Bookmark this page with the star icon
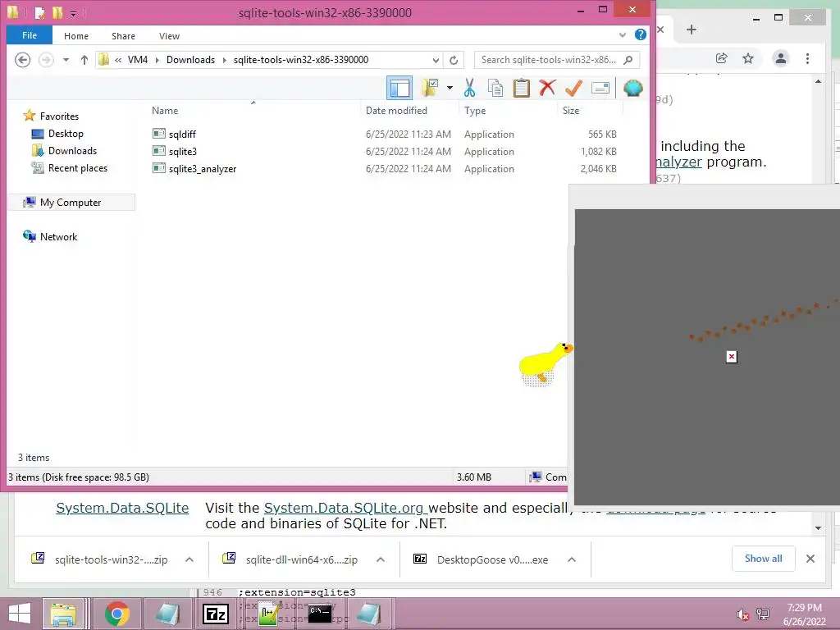840x630 pixels. pos(748,58)
